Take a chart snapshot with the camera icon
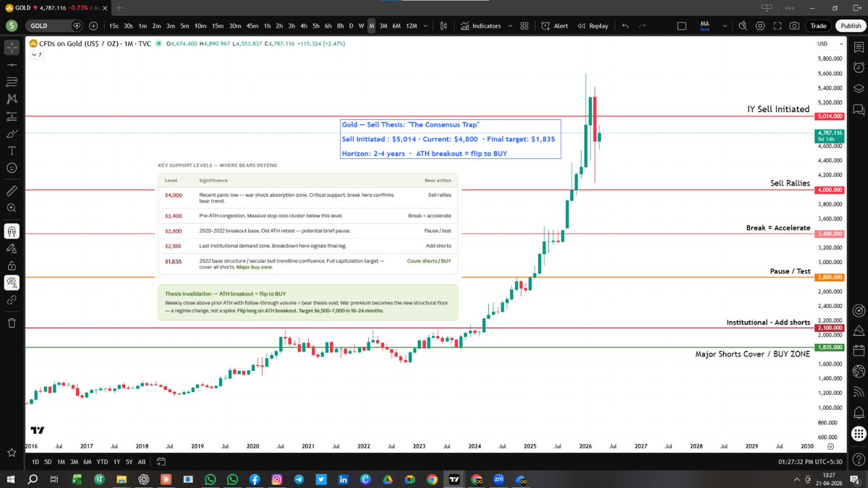This screenshot has height=488, width=868. [x=795, y=25]
